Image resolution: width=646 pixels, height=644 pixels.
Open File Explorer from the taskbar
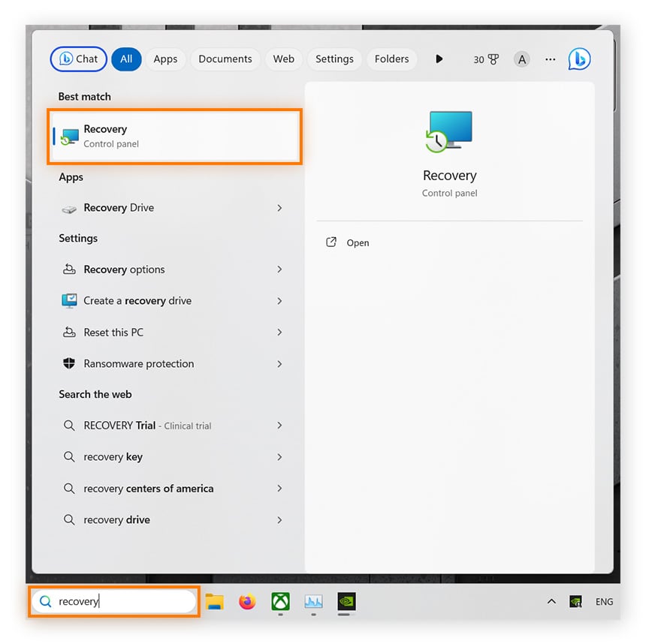pyautogui.click(x=214, y=601)
